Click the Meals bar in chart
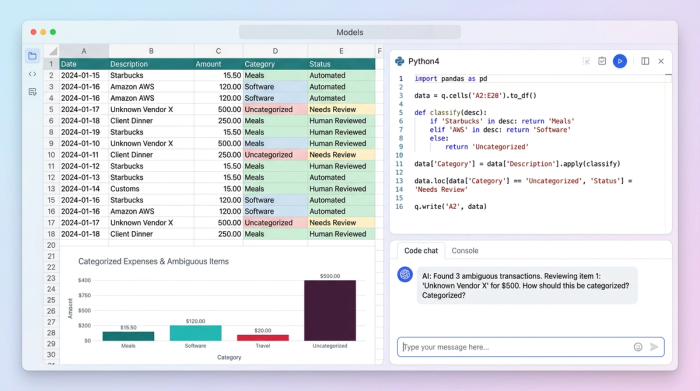The image size is (700, 391). (x=128, y=336)
